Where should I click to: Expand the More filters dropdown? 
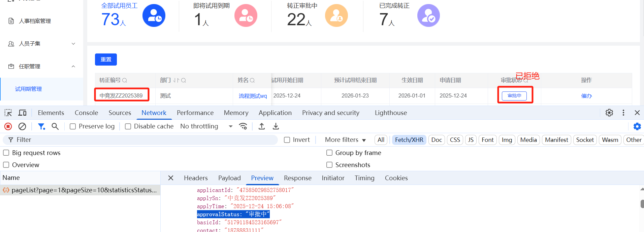(x=345, y=140)
